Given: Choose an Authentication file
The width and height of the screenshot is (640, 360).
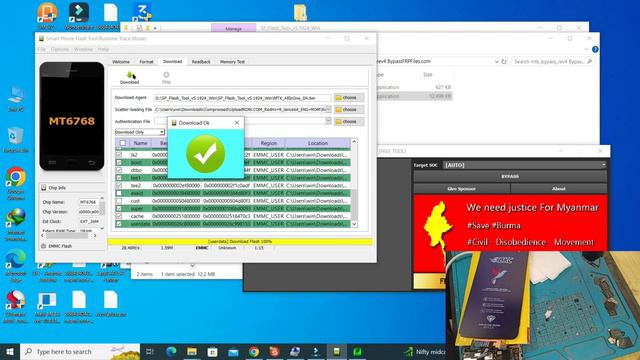Looking at the screenshot, I should click(349, 121).
